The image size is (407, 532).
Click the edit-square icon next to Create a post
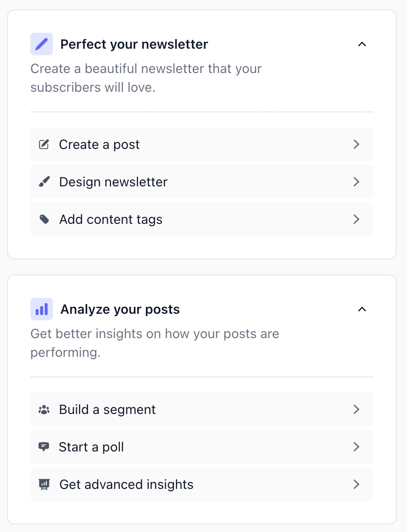44,145
